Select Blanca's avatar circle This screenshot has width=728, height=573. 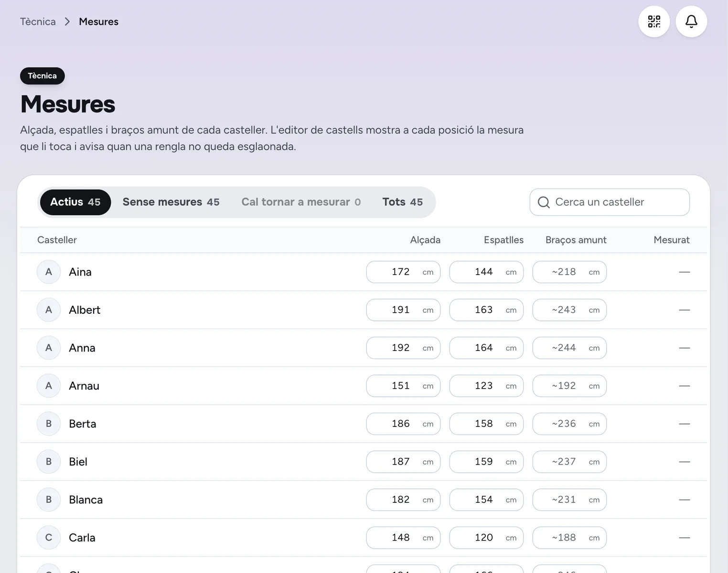click(49, 500)
